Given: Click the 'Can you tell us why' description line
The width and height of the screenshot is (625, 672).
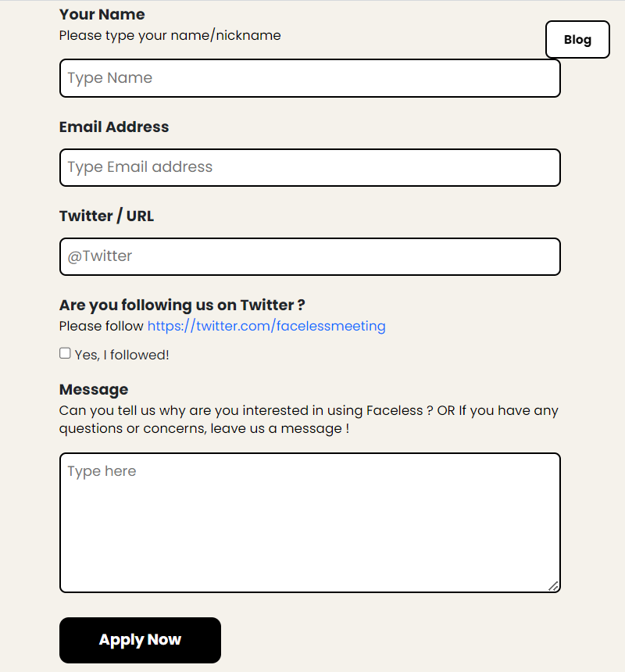Looking at the screenshot, I should pyautogui.click(x=309, y=410).
